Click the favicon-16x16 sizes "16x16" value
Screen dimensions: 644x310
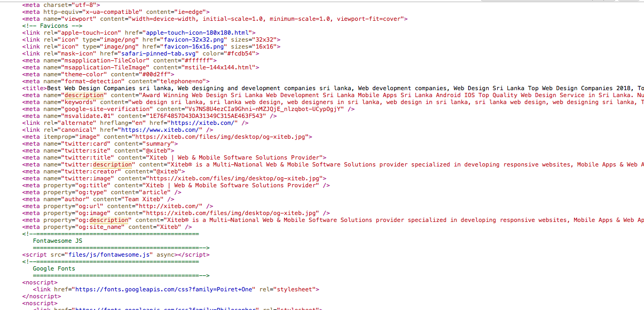[x=264, y=46]
